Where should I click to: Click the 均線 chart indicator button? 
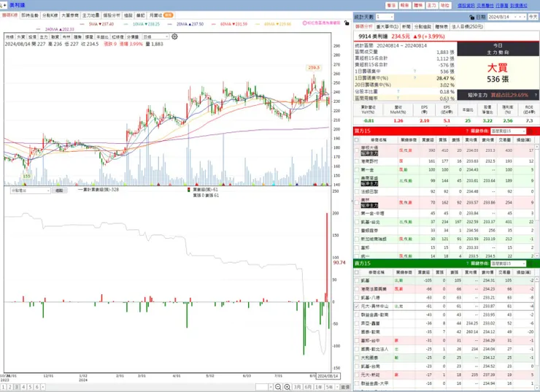click(x=9, y=36)
